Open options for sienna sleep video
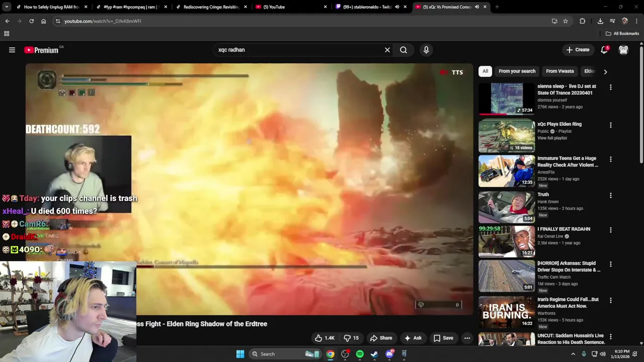Image resolution: width=644 pixels, height=362 pixels. point(611,87)
